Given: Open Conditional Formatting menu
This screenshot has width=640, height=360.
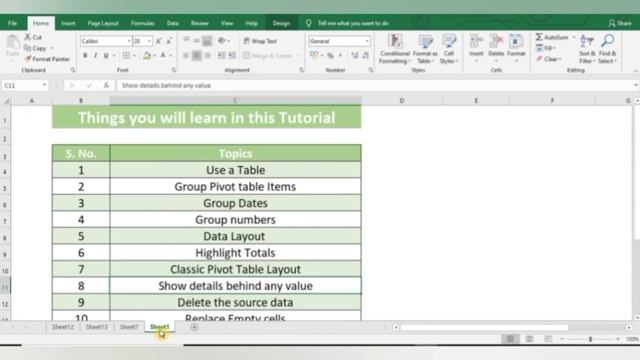Looking at the screenshot, I should (395, 49).
